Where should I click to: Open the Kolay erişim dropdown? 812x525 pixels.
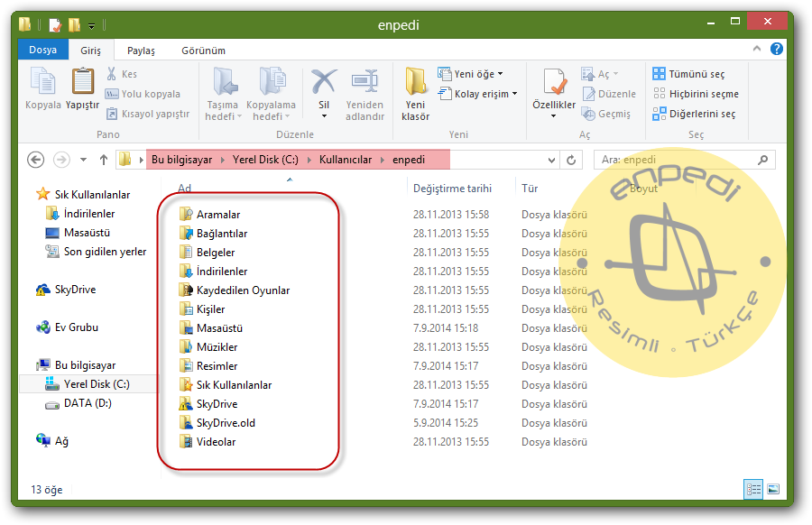coord(477,94)
